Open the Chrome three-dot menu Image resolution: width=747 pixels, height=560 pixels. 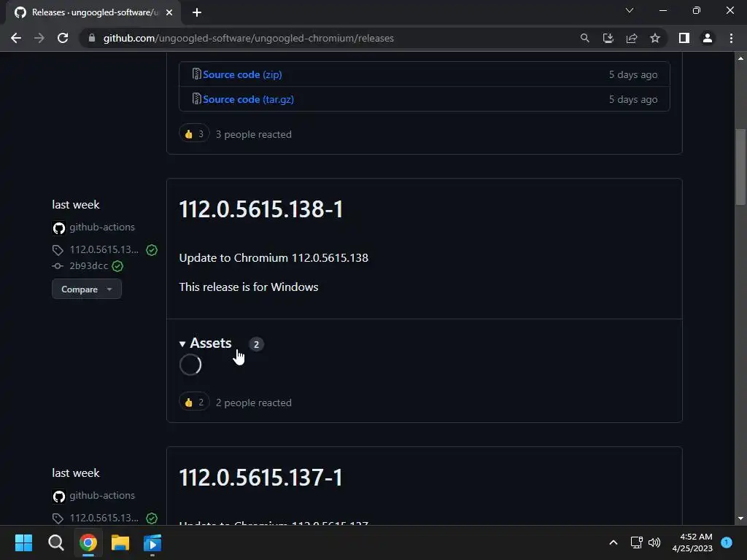click(731, 38)
